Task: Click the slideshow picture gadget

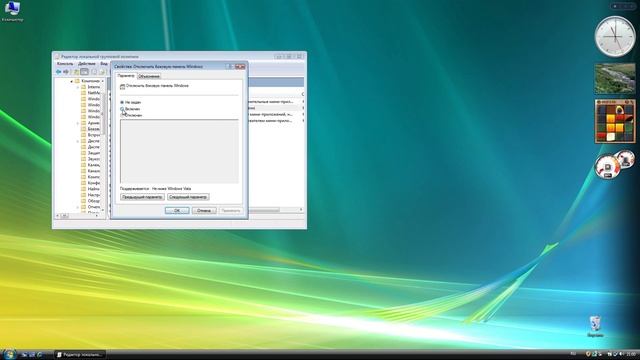Action: [615, 79]
